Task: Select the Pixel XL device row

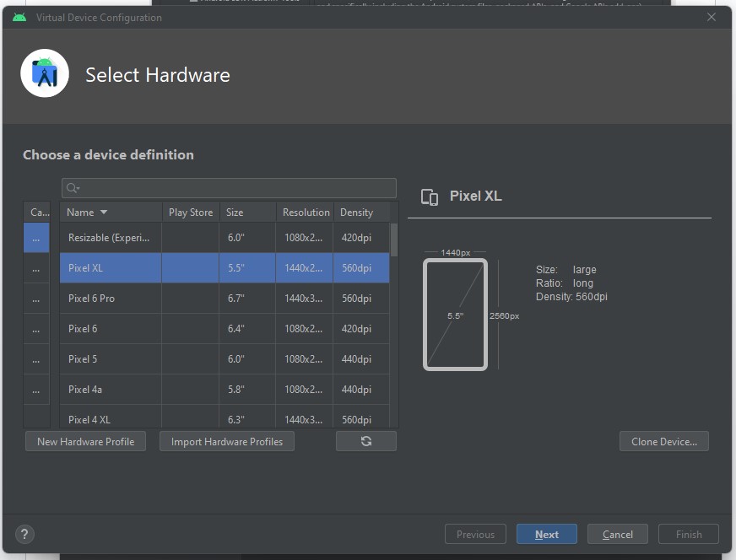Action: coord(225,268)
